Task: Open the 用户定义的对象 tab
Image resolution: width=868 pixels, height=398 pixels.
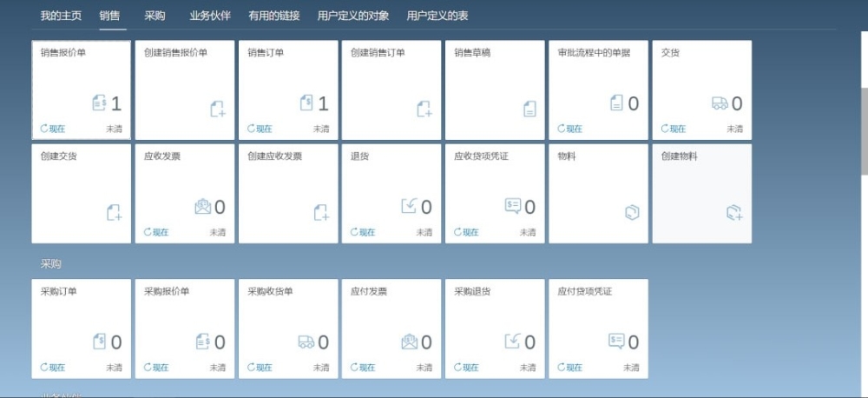Action: pos(353,16)
